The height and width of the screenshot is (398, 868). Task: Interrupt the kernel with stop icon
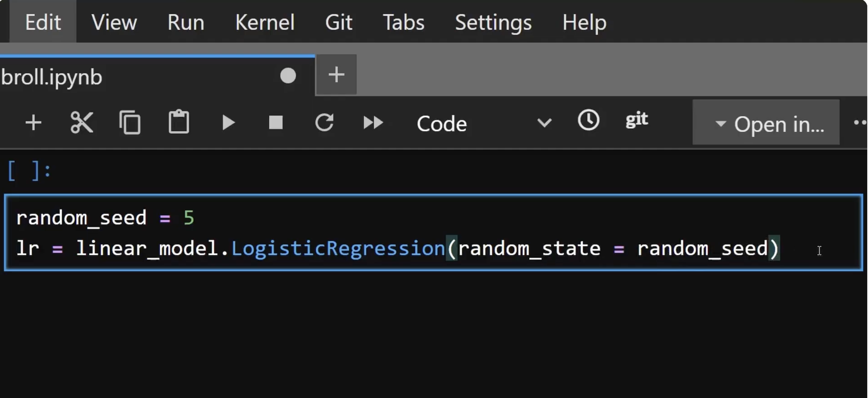[276, 123]
